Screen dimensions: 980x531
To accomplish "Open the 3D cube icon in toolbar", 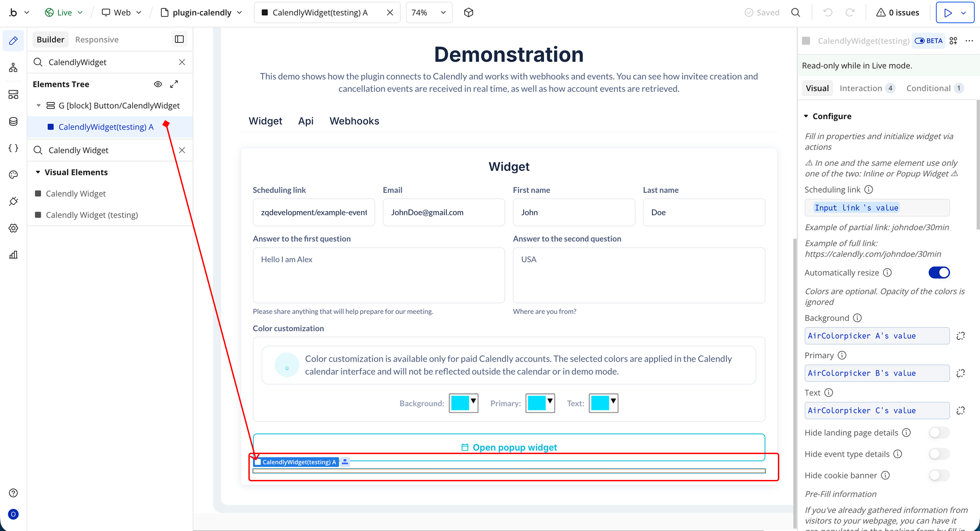I will (x=468, y=13).
